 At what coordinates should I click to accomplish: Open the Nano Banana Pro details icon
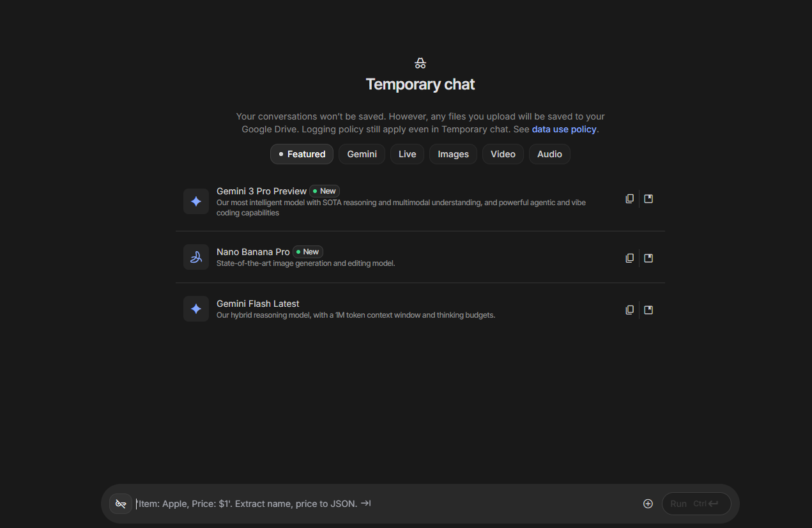coord(648,258)
